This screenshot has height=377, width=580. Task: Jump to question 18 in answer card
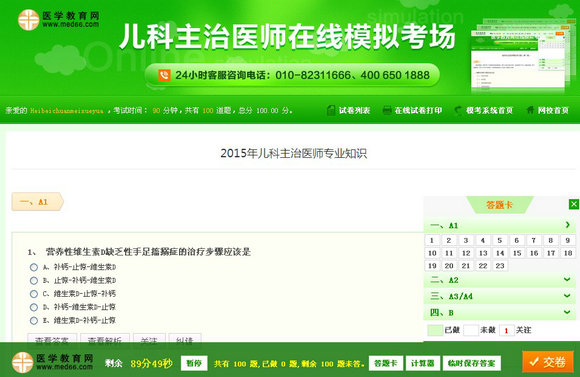pos(568,253)
